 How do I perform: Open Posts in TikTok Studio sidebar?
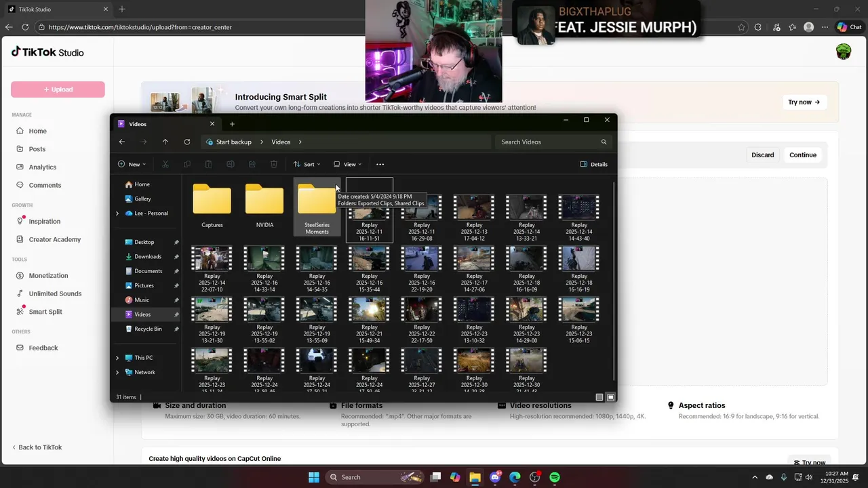37,149
